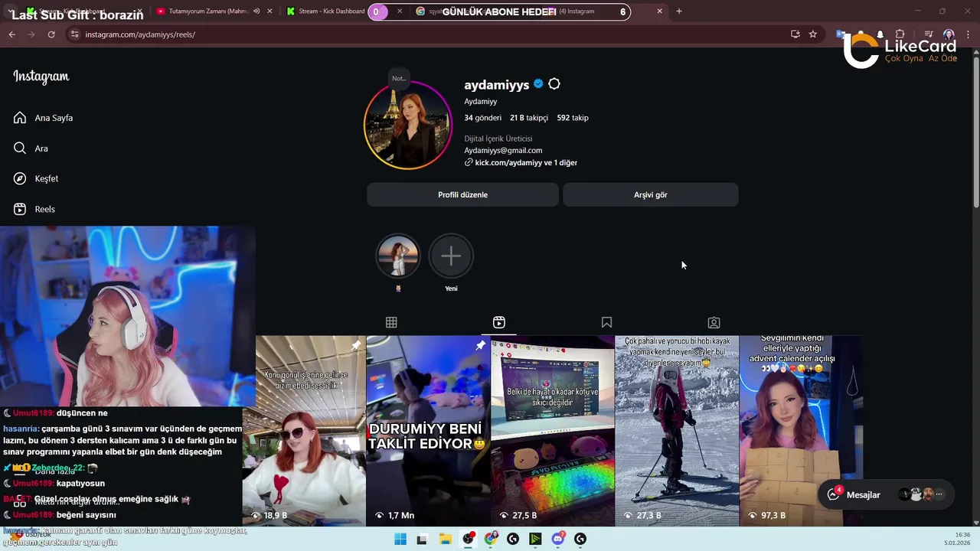The height and width of the screenshot is (551, 980).
Task: Open skiing reel with 27,3 B views
Action: pos(677,431)
